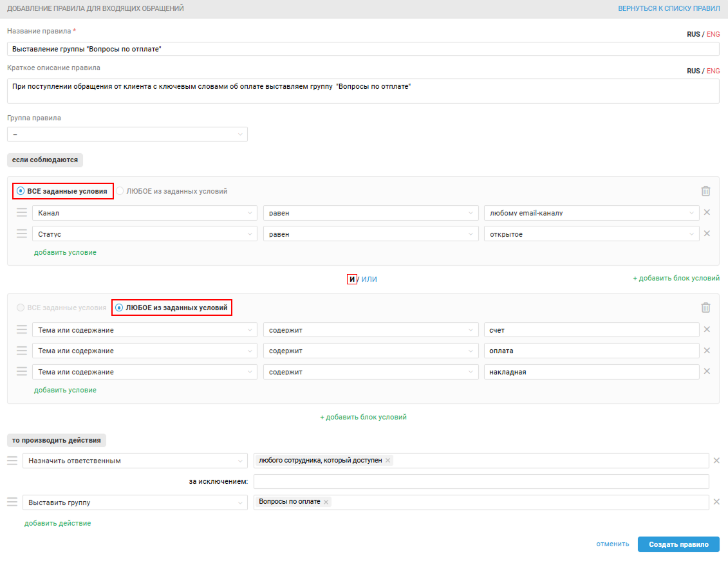728x561 pixels.
Task: Click 'добавить действие' link
Action: (x=57, y=523)
